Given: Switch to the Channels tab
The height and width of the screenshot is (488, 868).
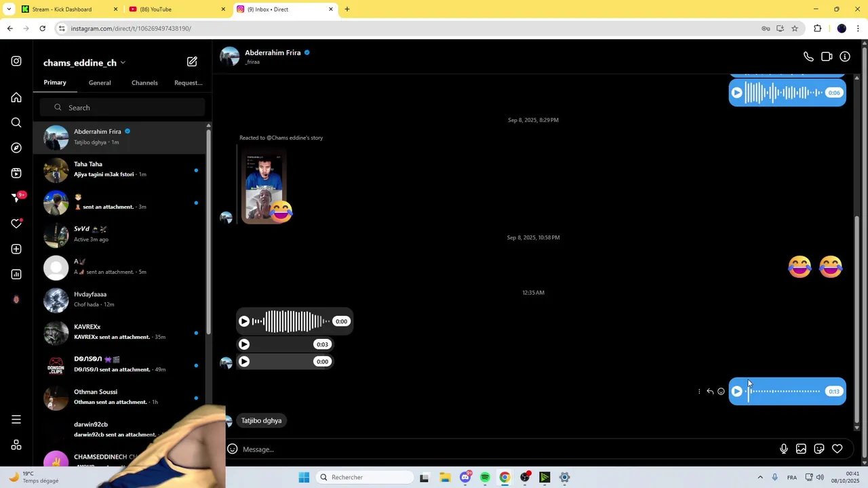Looking at the screenshot, I should coord(144,83).
